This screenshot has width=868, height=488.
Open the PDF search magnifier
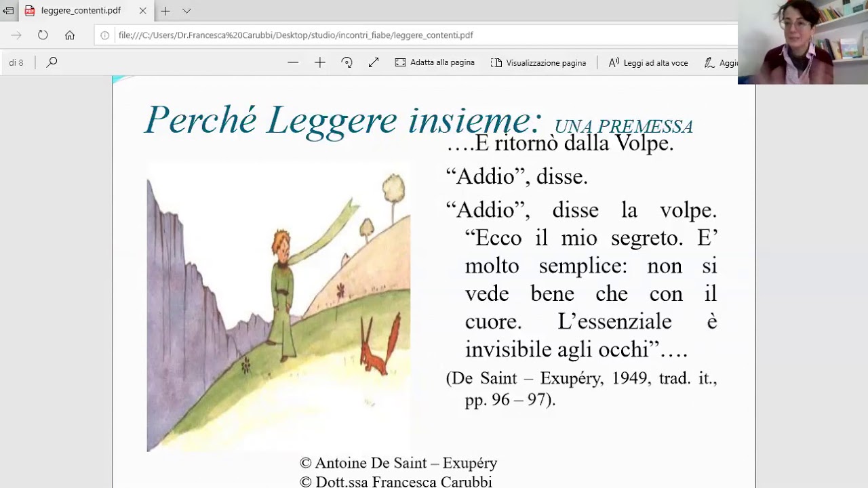52,62
